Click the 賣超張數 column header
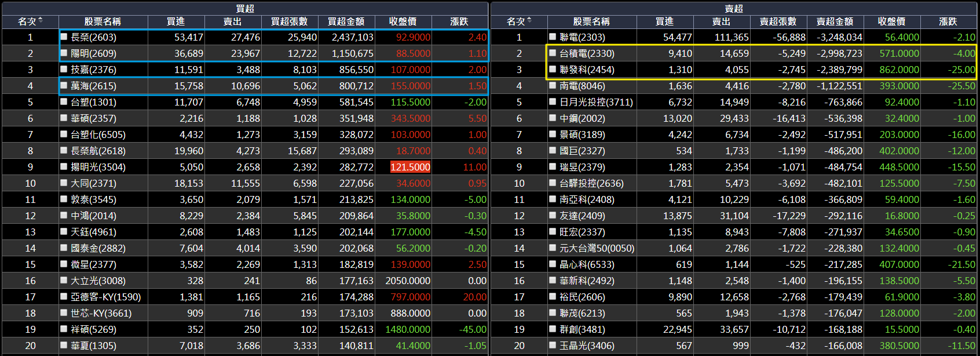This screenshot has height=356, width=980. click(778, 21)
